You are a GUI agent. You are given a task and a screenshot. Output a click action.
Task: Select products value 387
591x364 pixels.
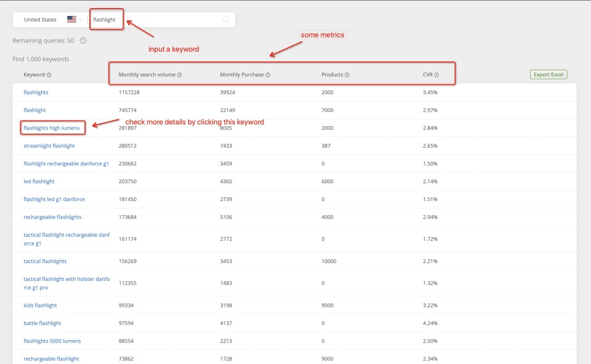click(326, 146)
